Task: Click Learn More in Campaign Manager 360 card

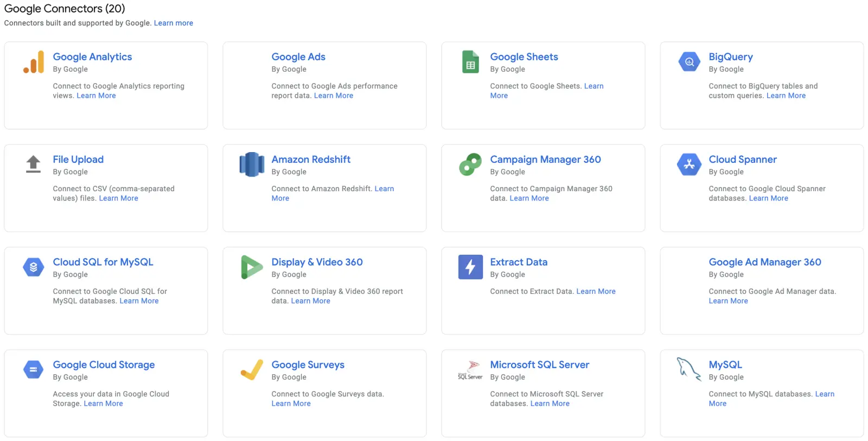Action: (x=529, y=198)
